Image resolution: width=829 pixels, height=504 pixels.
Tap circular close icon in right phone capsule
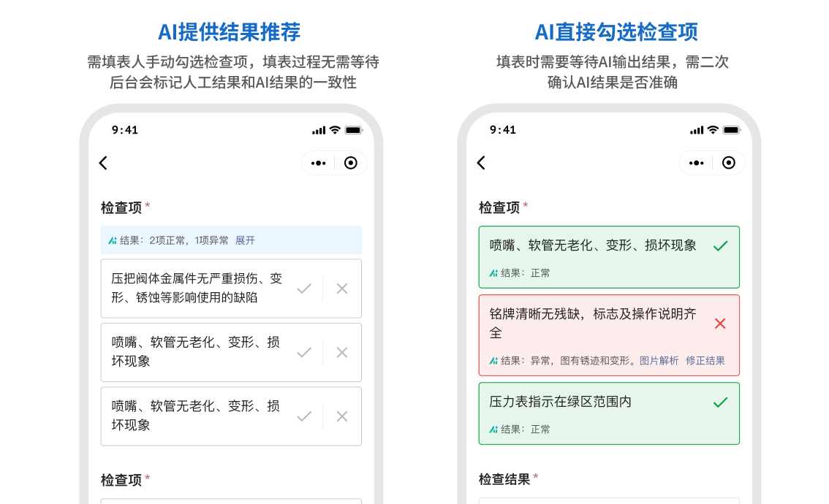[x=729, y=163]
